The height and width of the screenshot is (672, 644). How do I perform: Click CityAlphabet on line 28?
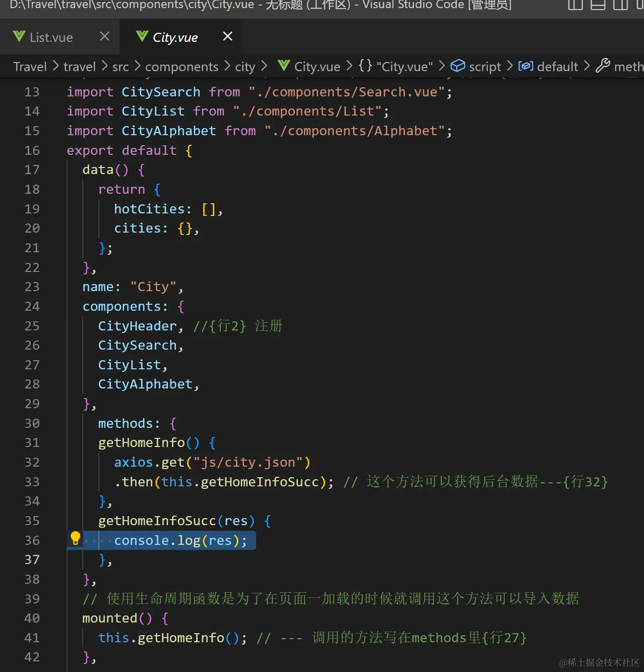click(x=145, y=384)
